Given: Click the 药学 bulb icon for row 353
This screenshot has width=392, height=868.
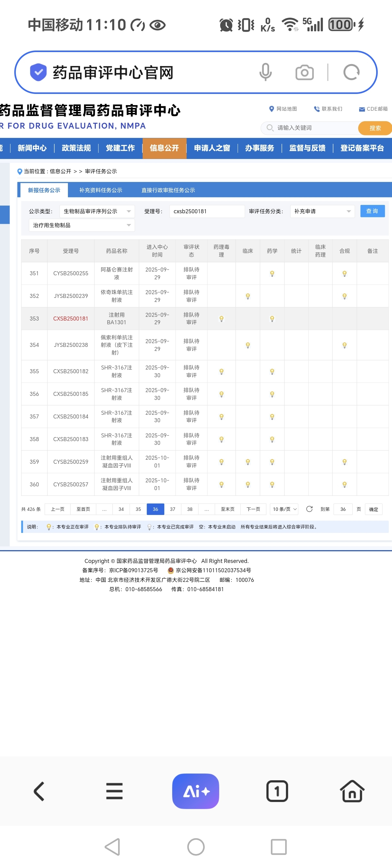Looking at the screenshot, I should click(x=272, y=318).
